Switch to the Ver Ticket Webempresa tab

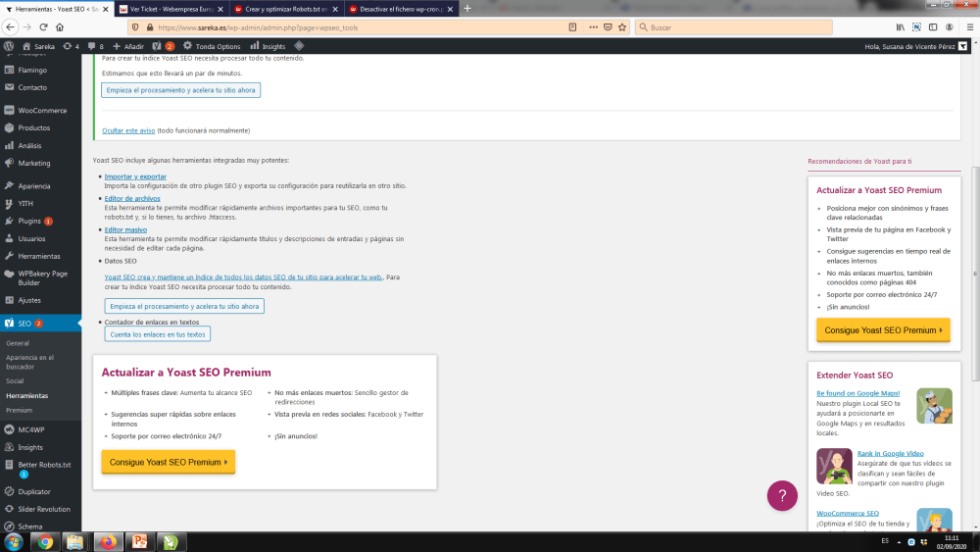[x=171, y=9]
